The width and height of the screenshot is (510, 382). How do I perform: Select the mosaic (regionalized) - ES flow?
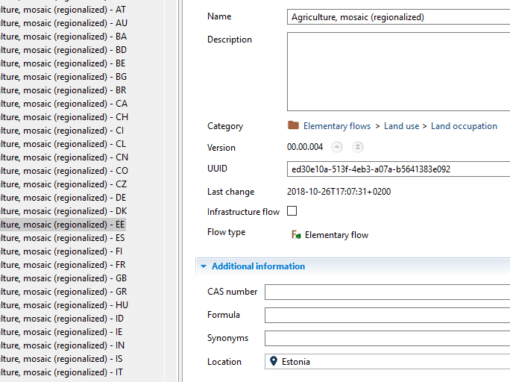click(x=62, y=238)
